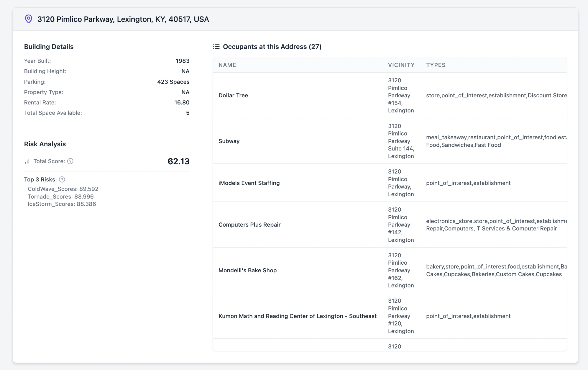Click the IceStorm_Scores risk entry
588x370 pixels.
[x=62, y=204]
